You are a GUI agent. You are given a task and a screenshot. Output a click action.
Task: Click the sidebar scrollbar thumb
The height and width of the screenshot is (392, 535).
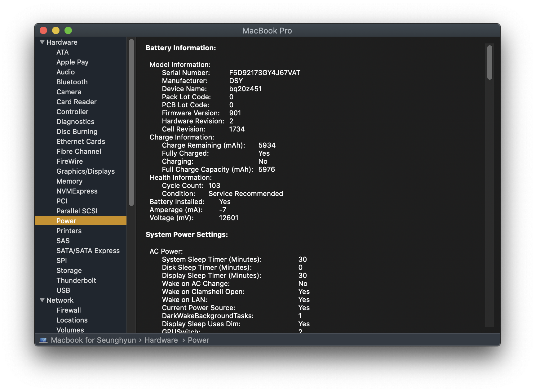click(x=131, y=122)
